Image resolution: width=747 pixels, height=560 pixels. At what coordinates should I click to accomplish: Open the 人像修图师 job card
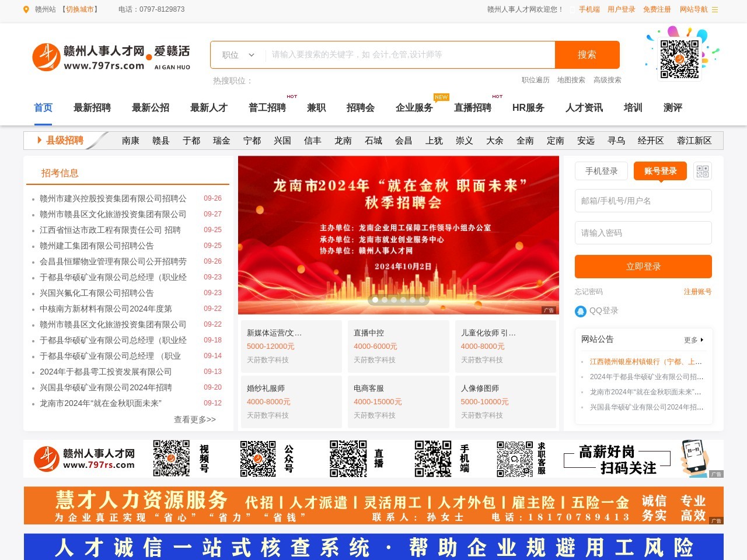(505, 402)
